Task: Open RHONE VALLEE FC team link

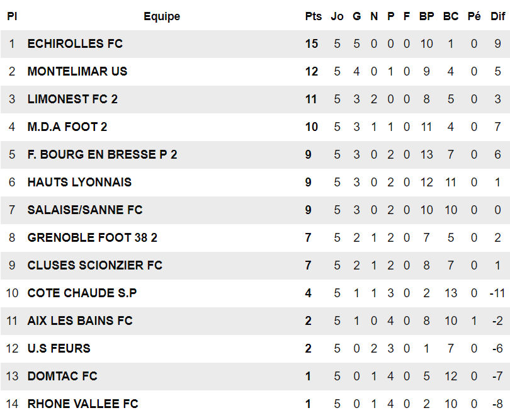Action: point(83,404)
